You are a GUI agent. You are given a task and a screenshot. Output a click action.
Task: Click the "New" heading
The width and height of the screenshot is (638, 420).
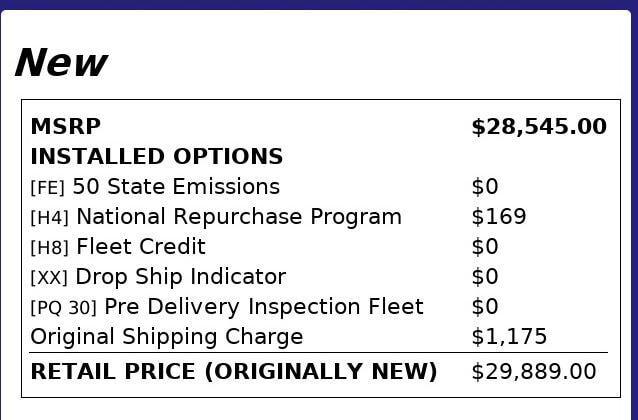coord(60,63)
